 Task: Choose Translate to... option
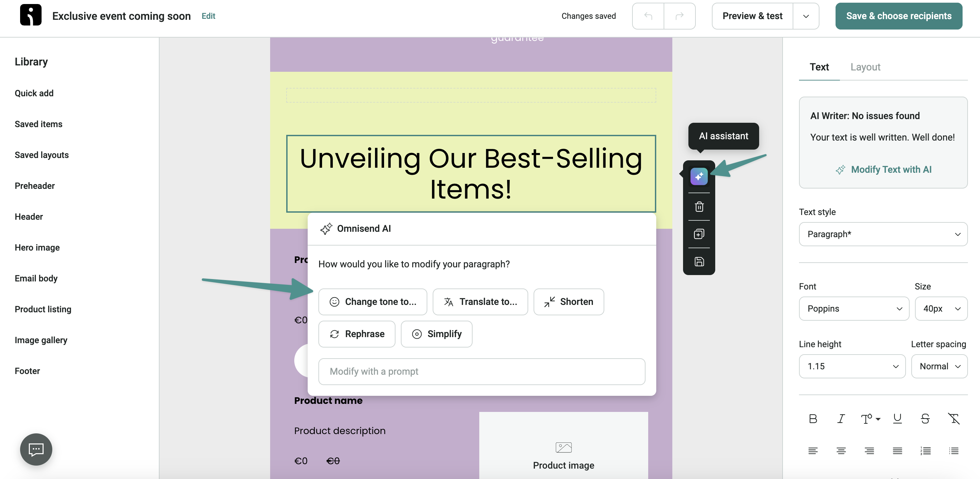[480, 302]
